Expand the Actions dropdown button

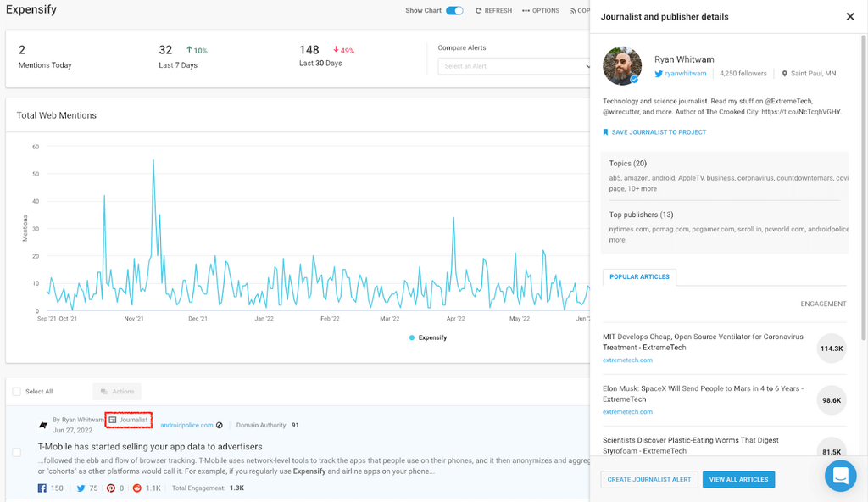click(117, 392)
